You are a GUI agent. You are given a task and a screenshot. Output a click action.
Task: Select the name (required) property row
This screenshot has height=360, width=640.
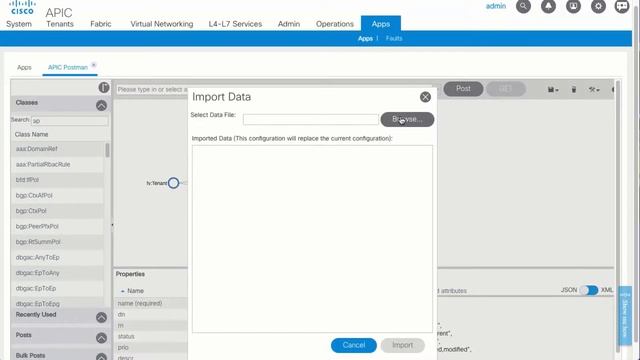pyautogui.click(x=151, y=303)
